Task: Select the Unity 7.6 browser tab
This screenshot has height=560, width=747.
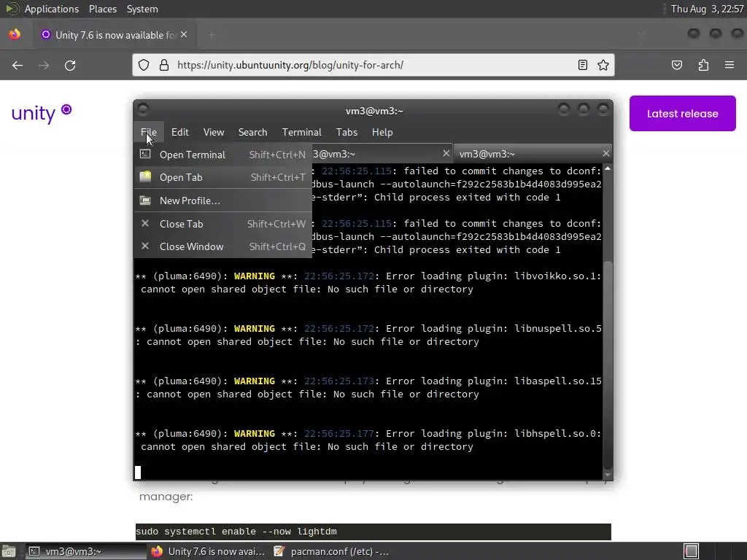Action: click(115, 35)
